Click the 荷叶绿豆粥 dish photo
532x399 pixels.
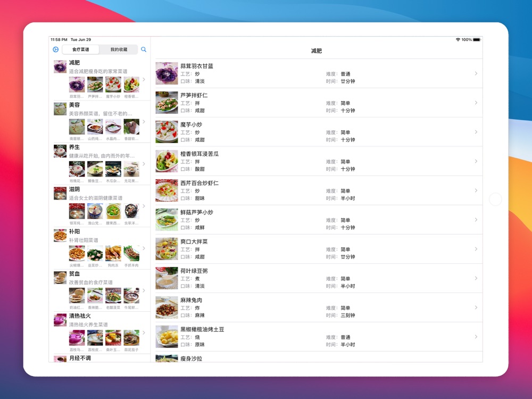coord(167,278)
